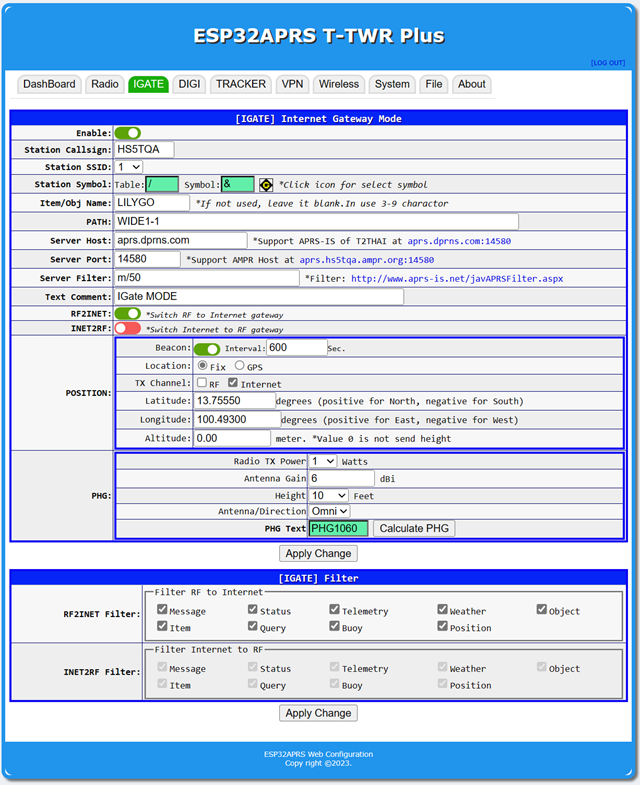Click the PHG Text field
640x786 pixels.
pyautogui.click(x=338, y=528)
